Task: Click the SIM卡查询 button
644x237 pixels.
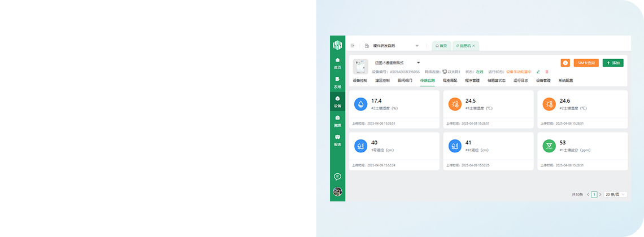Action: [586, 63]
